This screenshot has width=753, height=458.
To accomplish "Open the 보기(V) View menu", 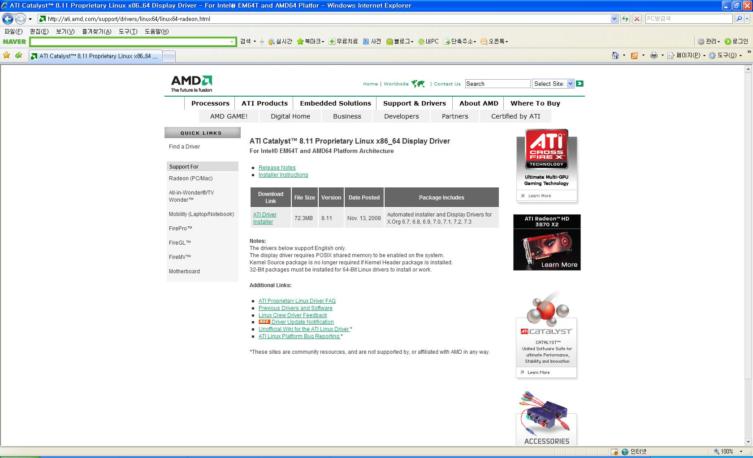I will 65,31.
